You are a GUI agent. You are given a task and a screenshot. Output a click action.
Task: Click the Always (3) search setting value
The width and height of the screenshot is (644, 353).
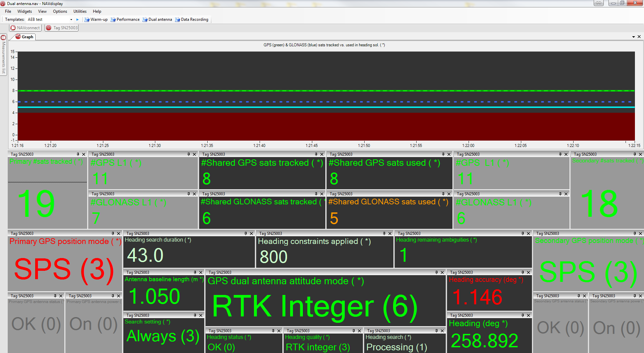click(163, 336)
